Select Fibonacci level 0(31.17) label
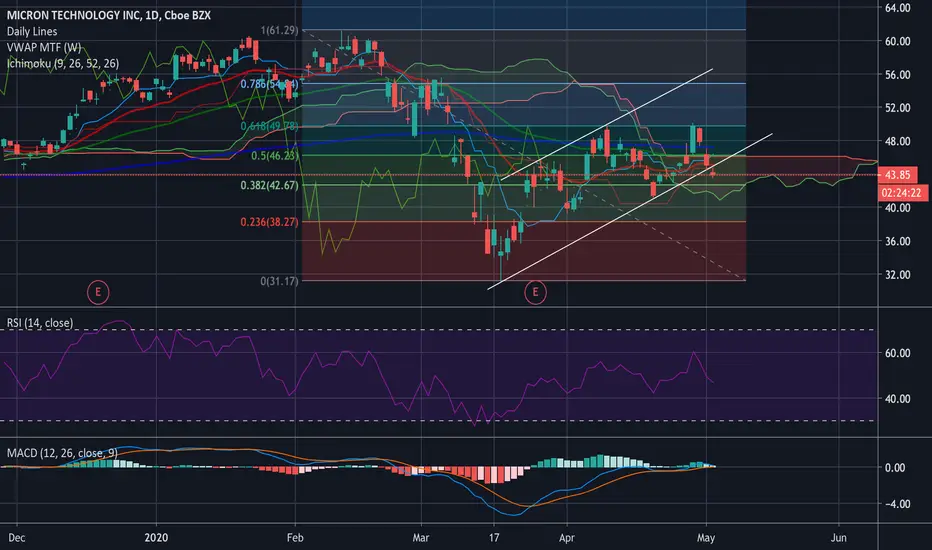 tap(279, 281)
